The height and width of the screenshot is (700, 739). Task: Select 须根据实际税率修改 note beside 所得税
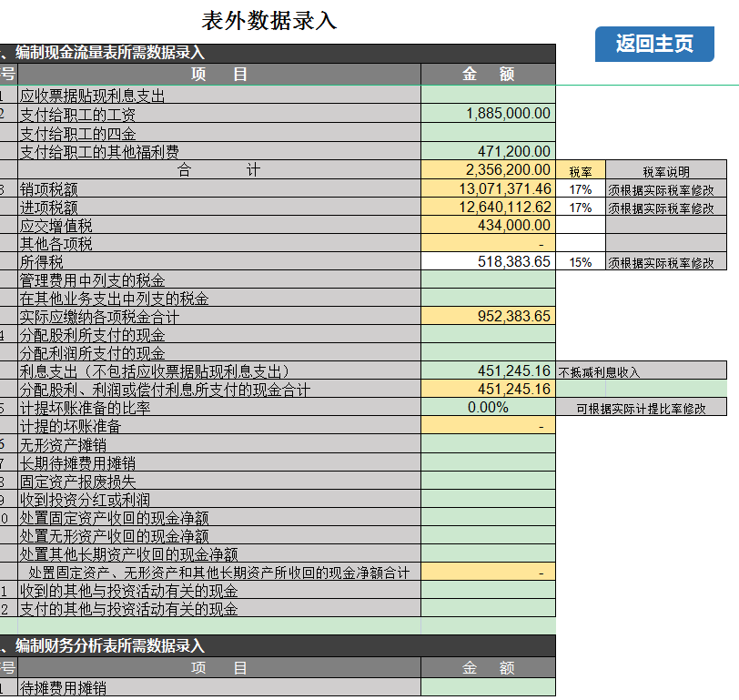[666, 261]
